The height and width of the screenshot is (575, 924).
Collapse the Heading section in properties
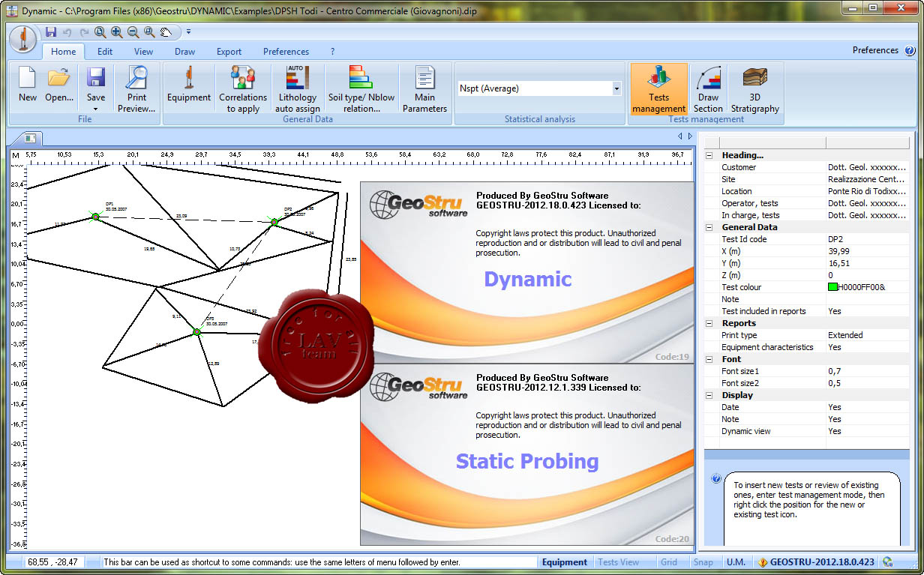(x=709, y=155)
